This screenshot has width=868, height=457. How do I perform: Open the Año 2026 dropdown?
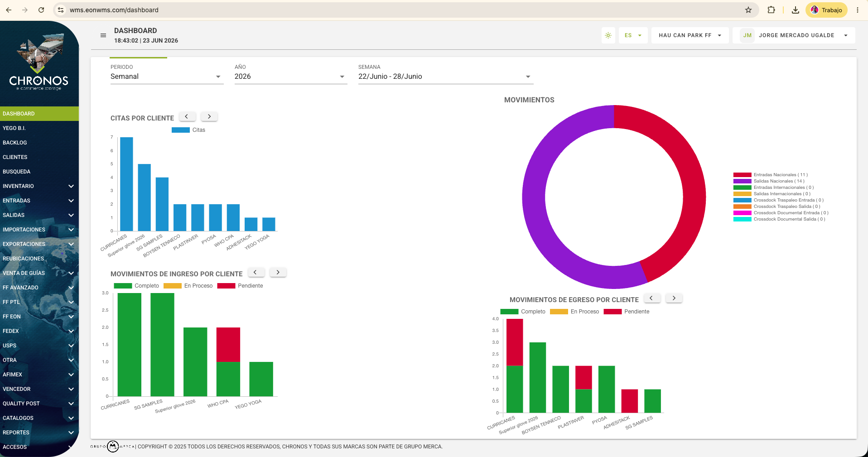[x=290, y=77]
